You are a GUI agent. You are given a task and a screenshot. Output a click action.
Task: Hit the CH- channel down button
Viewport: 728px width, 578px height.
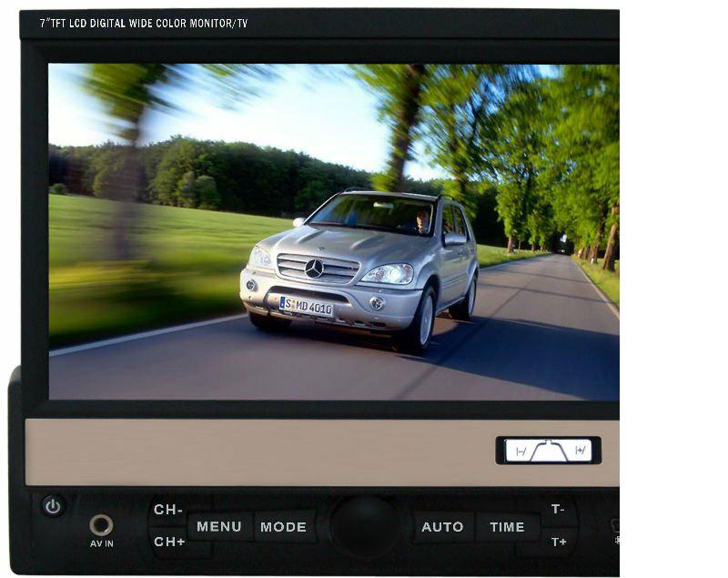tap(167, 510)
